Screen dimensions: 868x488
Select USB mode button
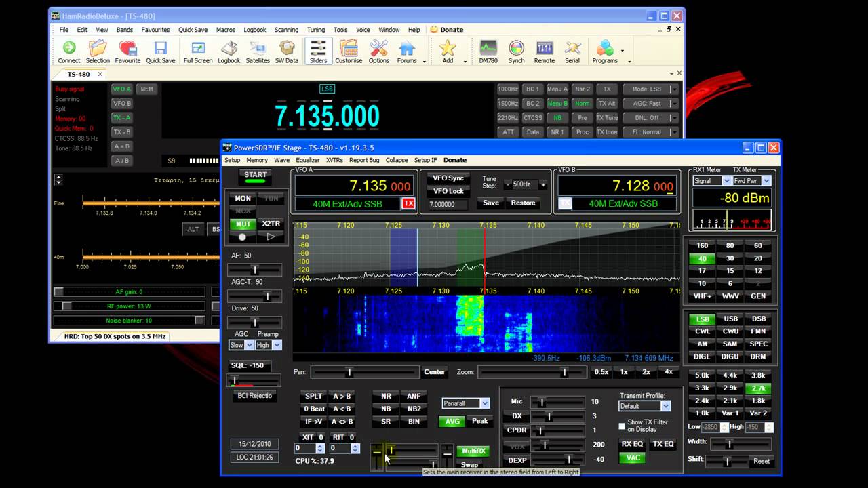pos(730,319)
